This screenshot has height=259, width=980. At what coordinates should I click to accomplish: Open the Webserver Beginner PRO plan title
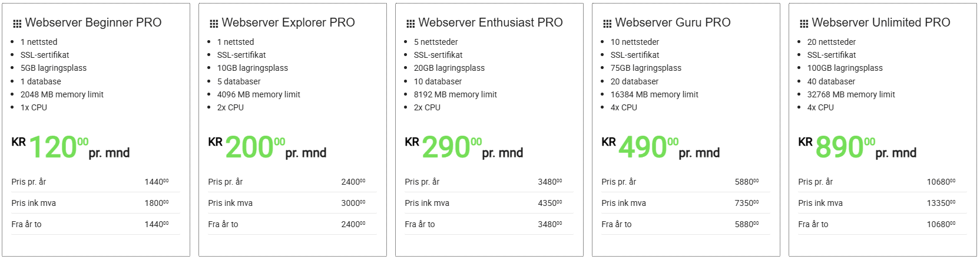coord(93,22)
